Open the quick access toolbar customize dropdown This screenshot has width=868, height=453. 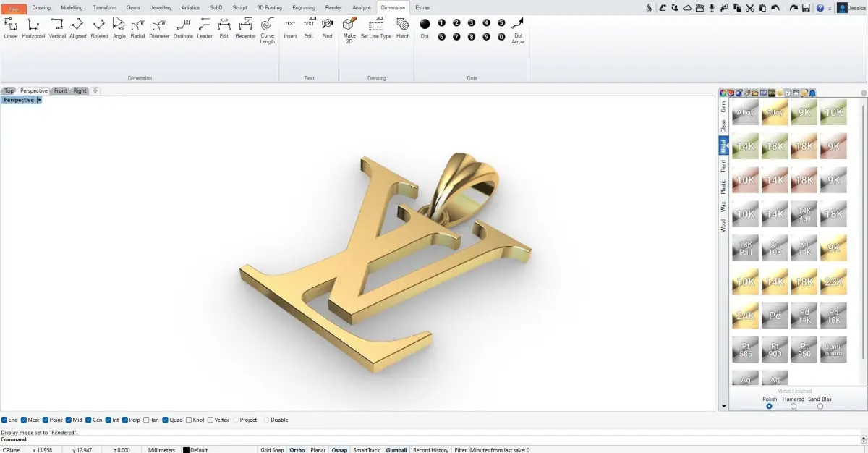pyautogui.click(x=830, y=7)
